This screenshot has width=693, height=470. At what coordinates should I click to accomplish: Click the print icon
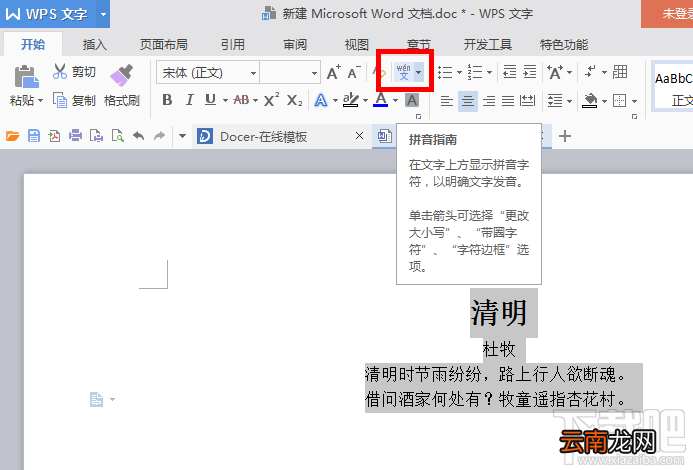click(75, 135)
